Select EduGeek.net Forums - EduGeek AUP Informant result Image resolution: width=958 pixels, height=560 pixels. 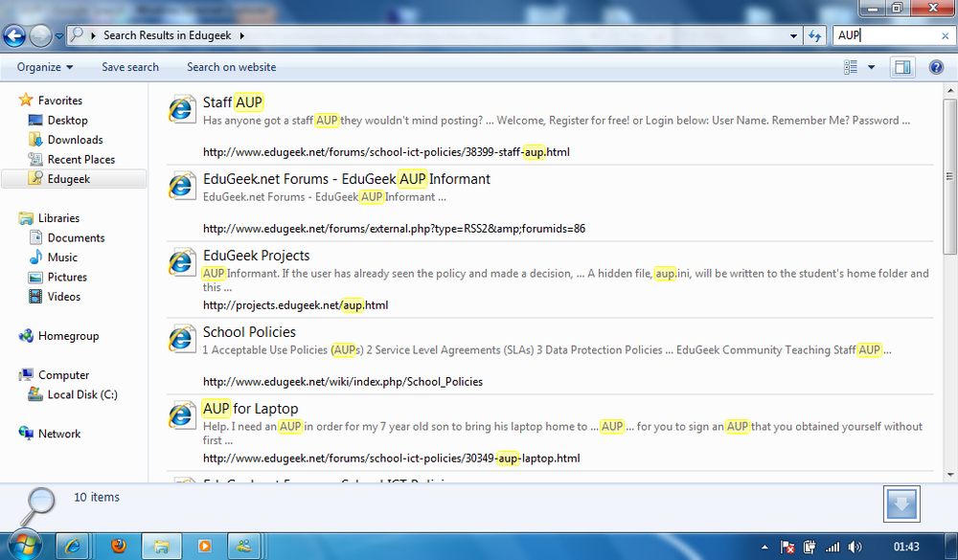tap(347, 179)
